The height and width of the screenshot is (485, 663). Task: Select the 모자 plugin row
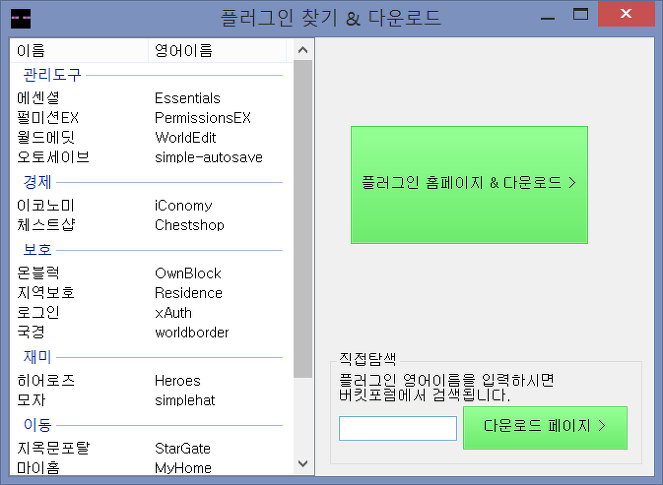click(x=151, y=400)
